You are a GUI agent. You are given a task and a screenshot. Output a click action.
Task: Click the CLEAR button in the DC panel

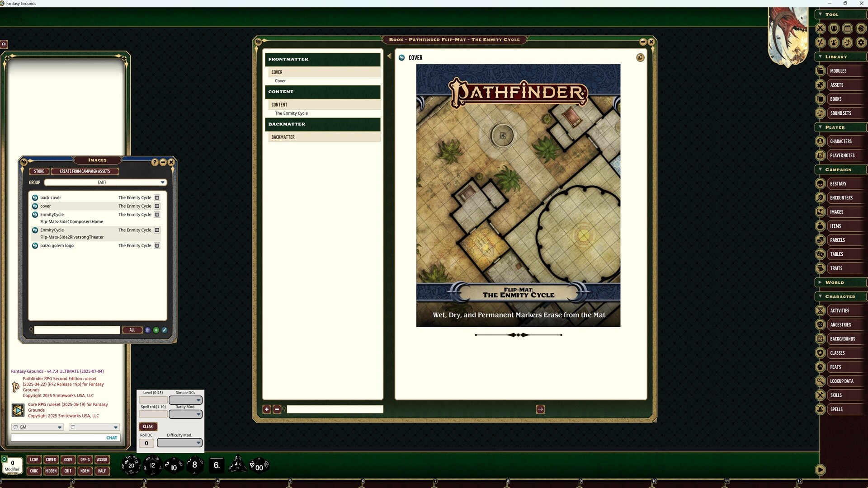click(x=148, y=426)
